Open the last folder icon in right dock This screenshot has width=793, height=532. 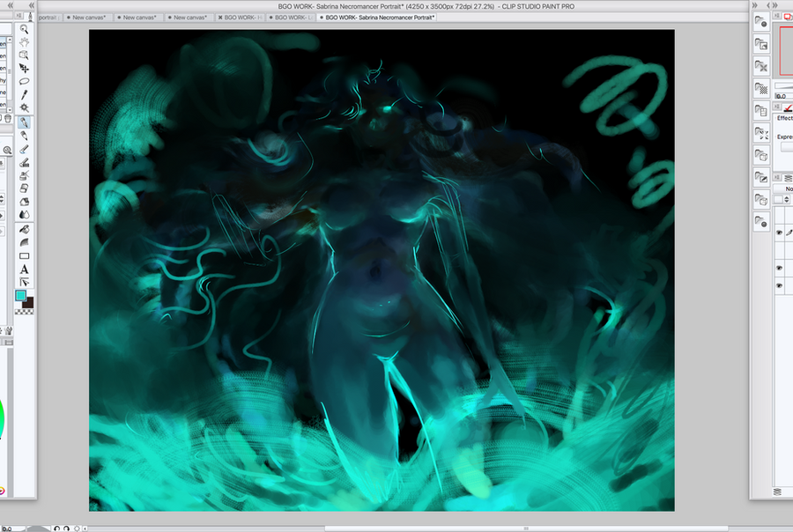(x=761, y=222)
